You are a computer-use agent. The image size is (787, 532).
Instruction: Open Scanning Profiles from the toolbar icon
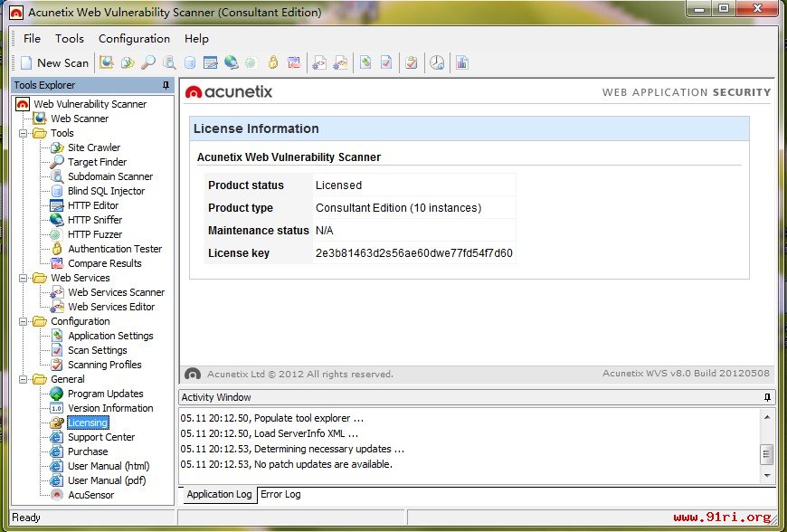coord(412,62)
